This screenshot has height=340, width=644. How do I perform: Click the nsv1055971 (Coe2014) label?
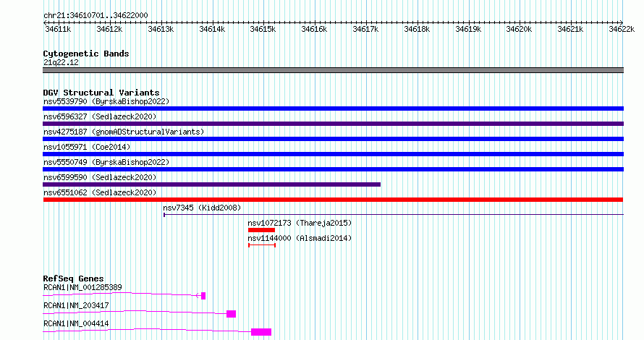coord(87,147)
